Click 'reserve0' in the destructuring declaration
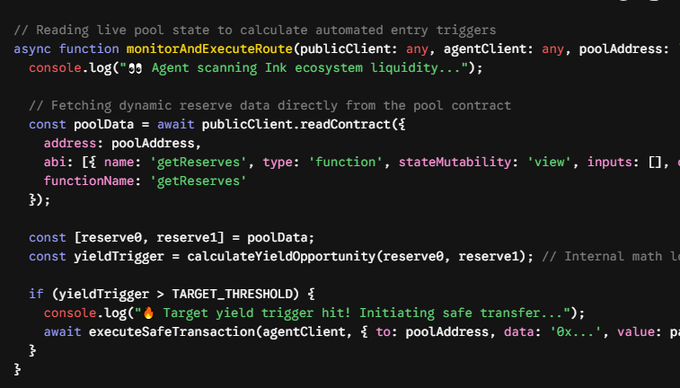The height and width of the screenshot is (388, 680). (x=111, y=238)
